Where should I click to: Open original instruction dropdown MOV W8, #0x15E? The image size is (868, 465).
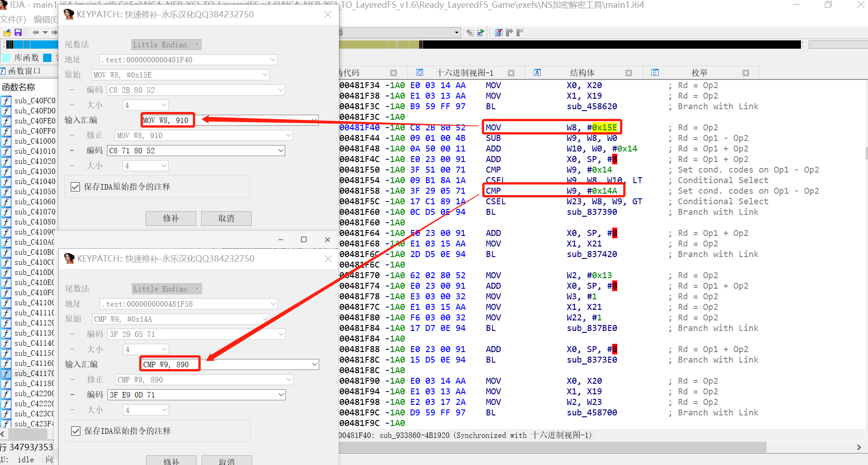point(265,75)
